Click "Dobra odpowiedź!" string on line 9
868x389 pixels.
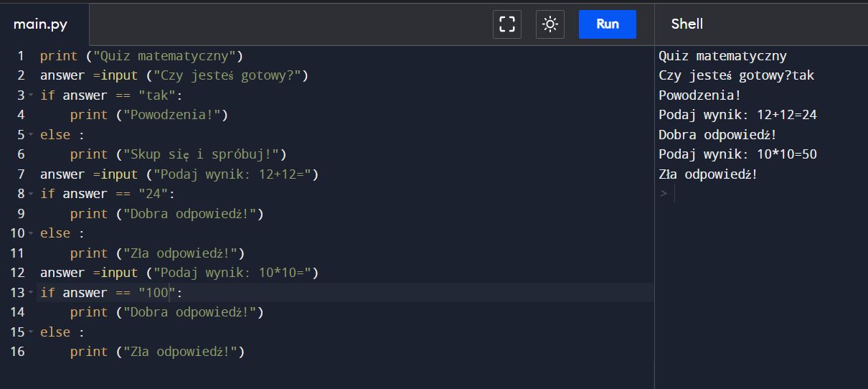(190, 214)
